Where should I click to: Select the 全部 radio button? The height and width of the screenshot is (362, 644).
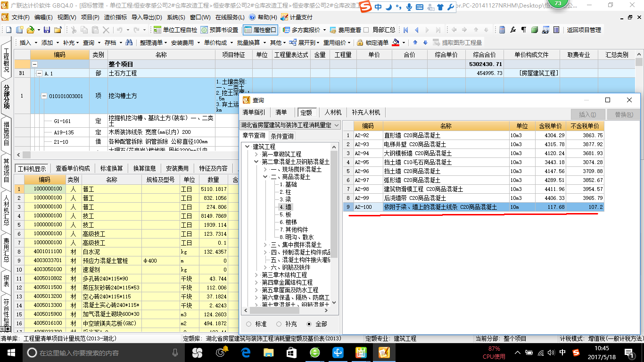click(309, 324)
